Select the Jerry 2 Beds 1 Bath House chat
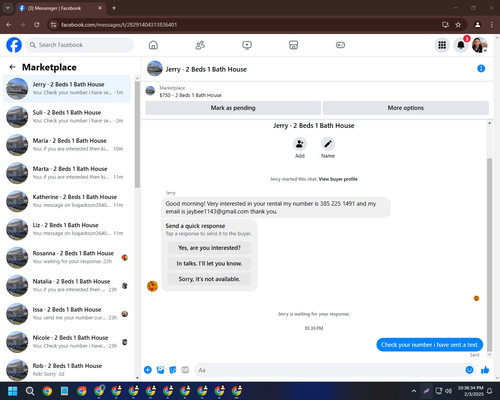The height and width of the screenshot is (400, 500). click(67, 89)
